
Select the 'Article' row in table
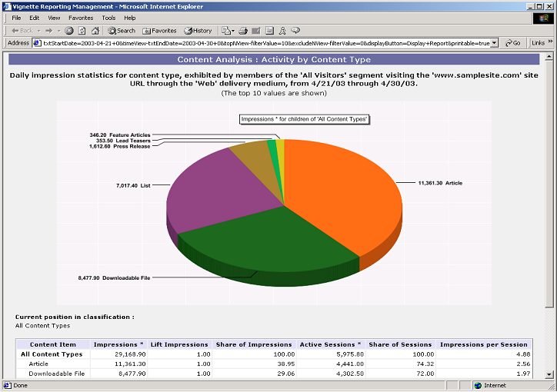click(274, 364)
